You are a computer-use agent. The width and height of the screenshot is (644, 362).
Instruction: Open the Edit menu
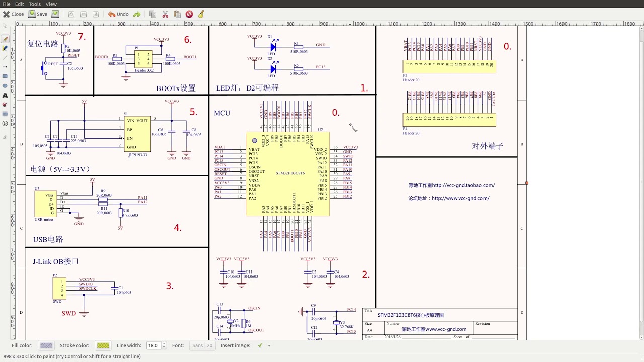(x=19, y=4)
